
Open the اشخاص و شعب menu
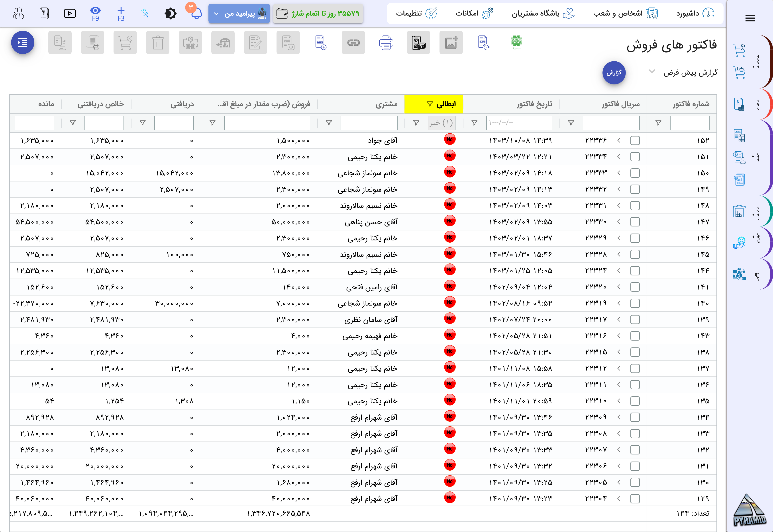pyautogui.click(x=625, y=13)
